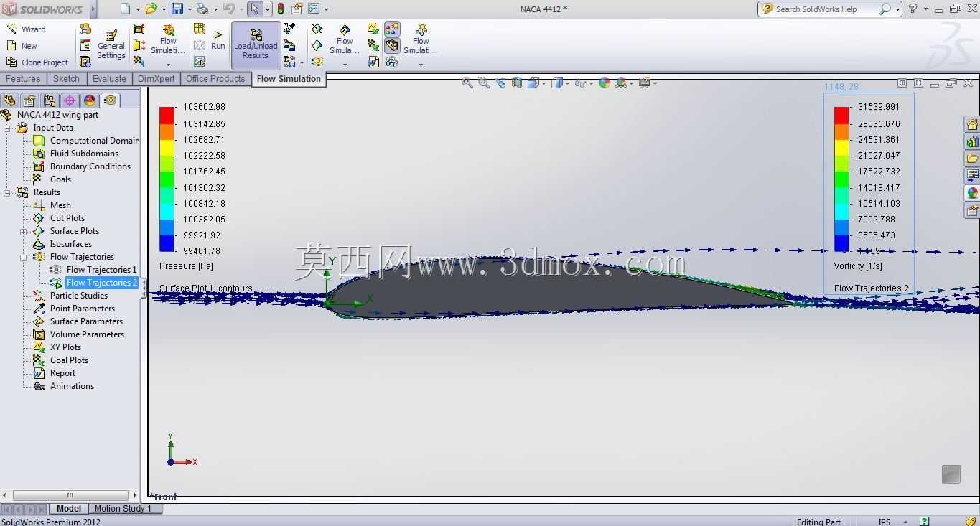Open the New document dropdown arrow

tap(138, 9)
